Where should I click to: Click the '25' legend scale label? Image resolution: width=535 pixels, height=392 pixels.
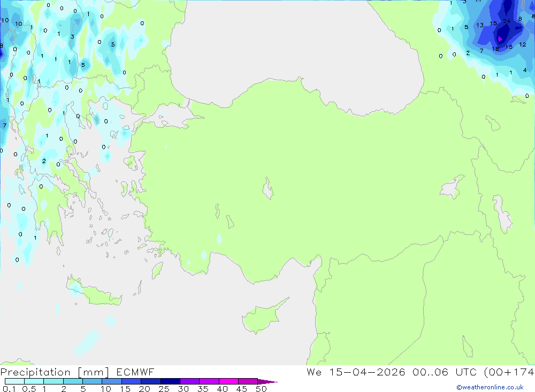[x=164, y=389]
